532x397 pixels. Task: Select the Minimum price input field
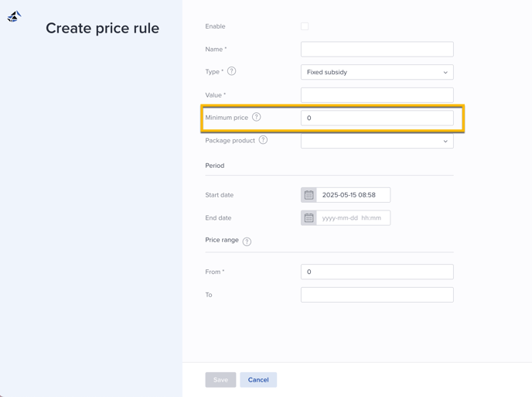tap(377, 118)
